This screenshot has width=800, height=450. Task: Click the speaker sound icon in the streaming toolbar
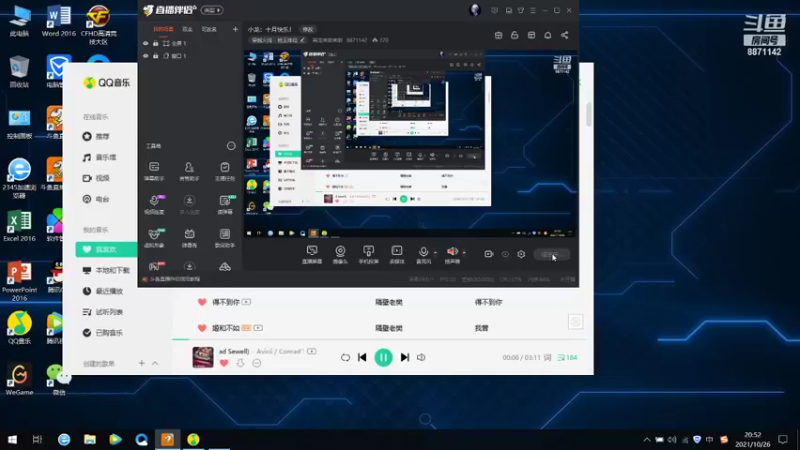pyautogui.click(x=452, y=252)
